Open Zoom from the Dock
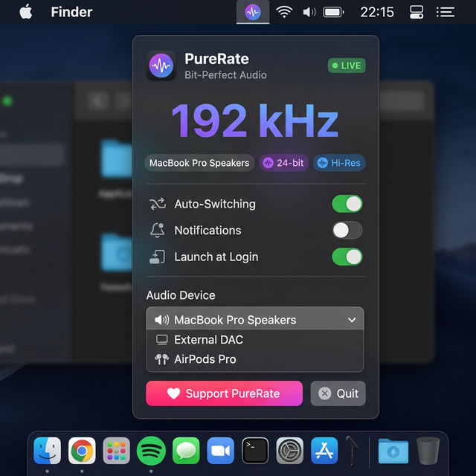This screenshot has height=476, width=476. point(220,451)
